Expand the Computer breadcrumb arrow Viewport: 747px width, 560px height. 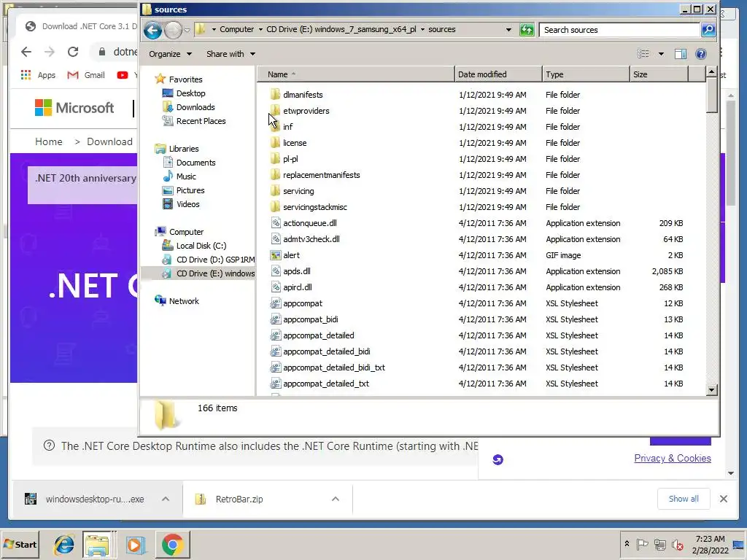pyautogui.click(x=260, y=29)
